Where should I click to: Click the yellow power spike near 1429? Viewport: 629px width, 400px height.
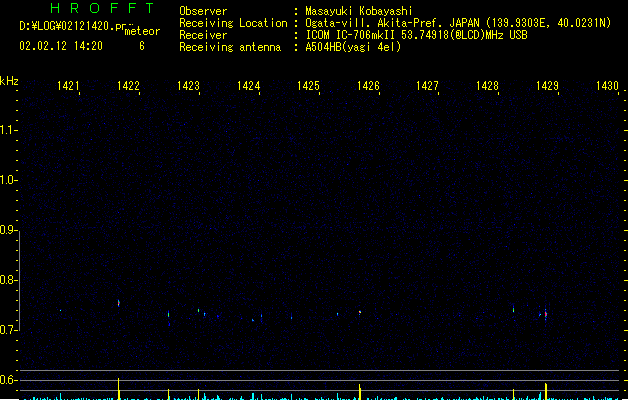point(546,391)
